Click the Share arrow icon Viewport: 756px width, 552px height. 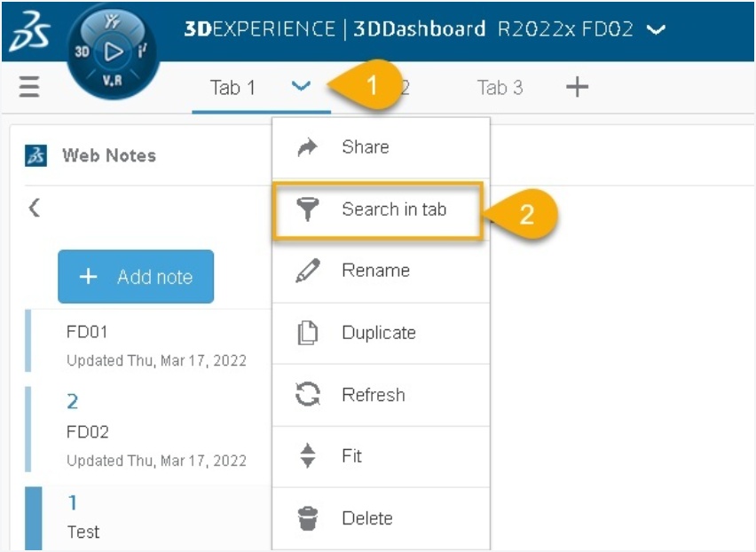[307, 147]
